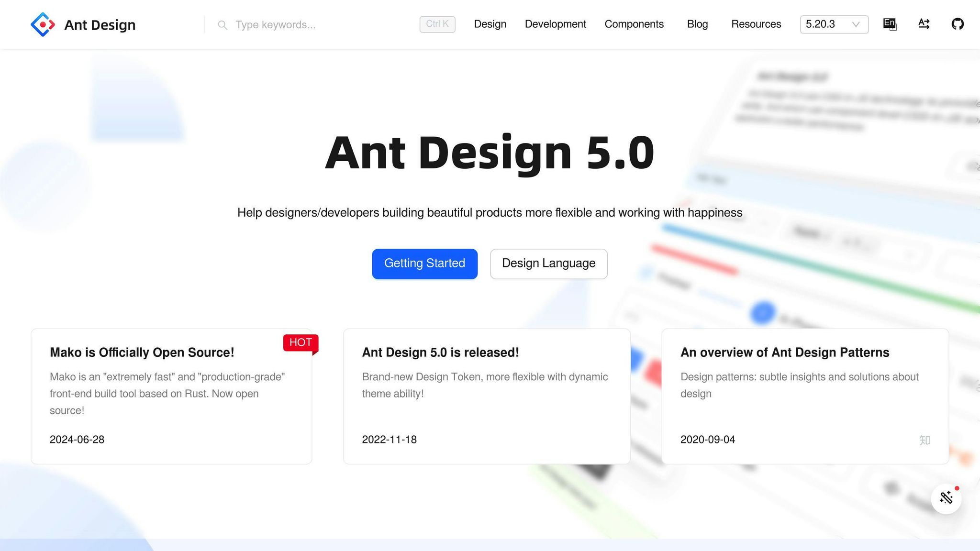The image size is (980, 551).
Task: Click the date 2024-06-28
Action: click(77, 440)
